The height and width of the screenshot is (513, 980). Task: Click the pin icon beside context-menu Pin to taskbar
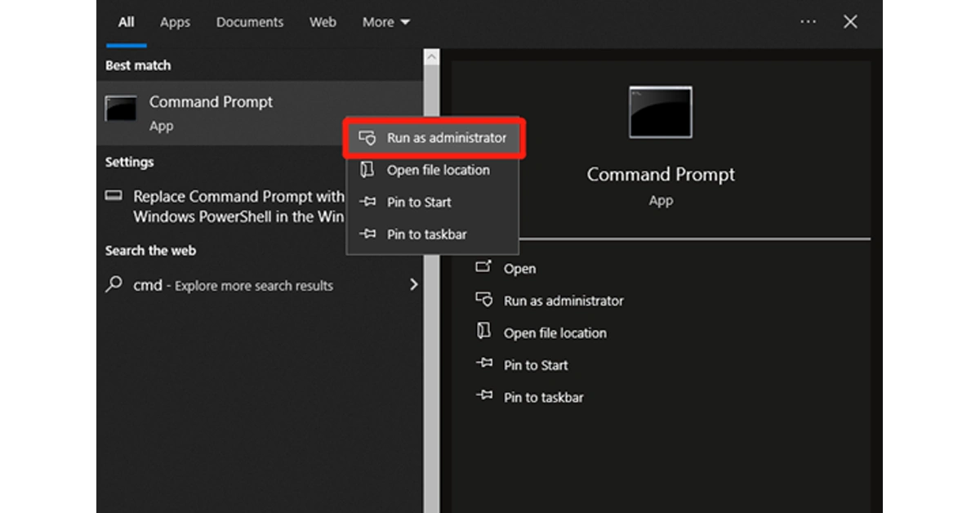pos(367,234)
